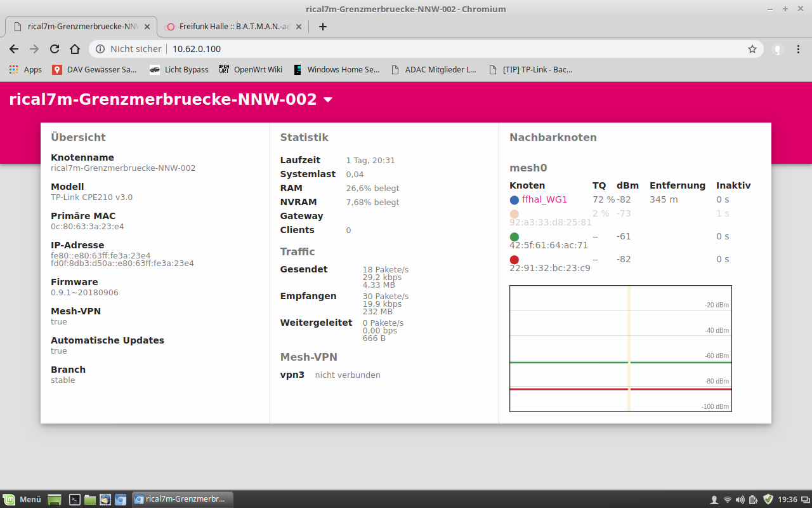Click the green dot for 42:5f:61:64:ac:71
The height and width of the screenshot is (508, 812).
point(514,237)
